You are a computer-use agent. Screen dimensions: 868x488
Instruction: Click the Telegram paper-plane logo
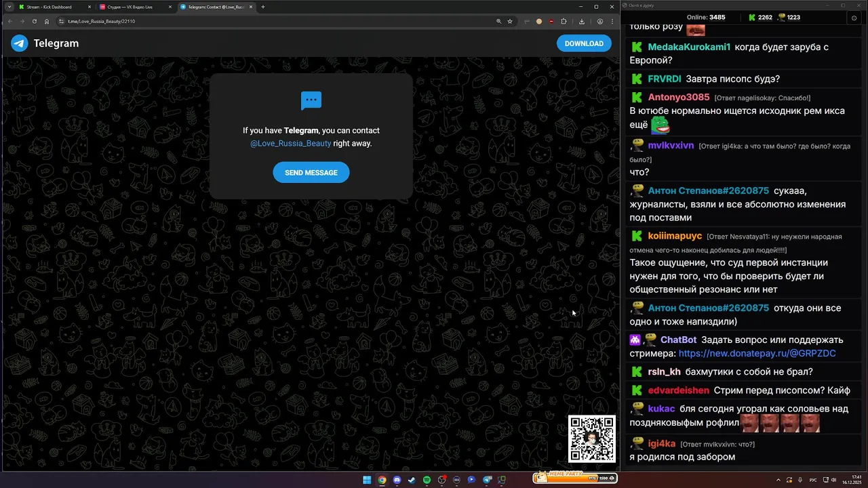pos(20,43)
